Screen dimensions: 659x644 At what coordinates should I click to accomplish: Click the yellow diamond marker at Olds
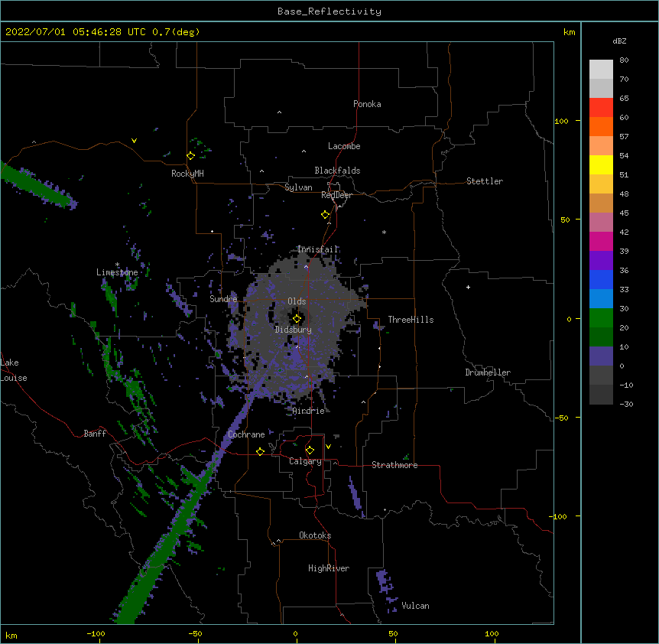coord(297,319)
